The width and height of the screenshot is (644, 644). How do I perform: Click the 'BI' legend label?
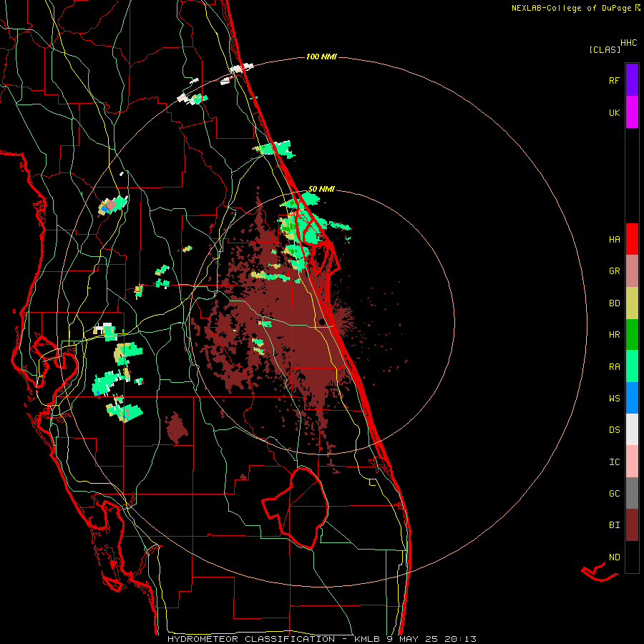pos(614,525)
